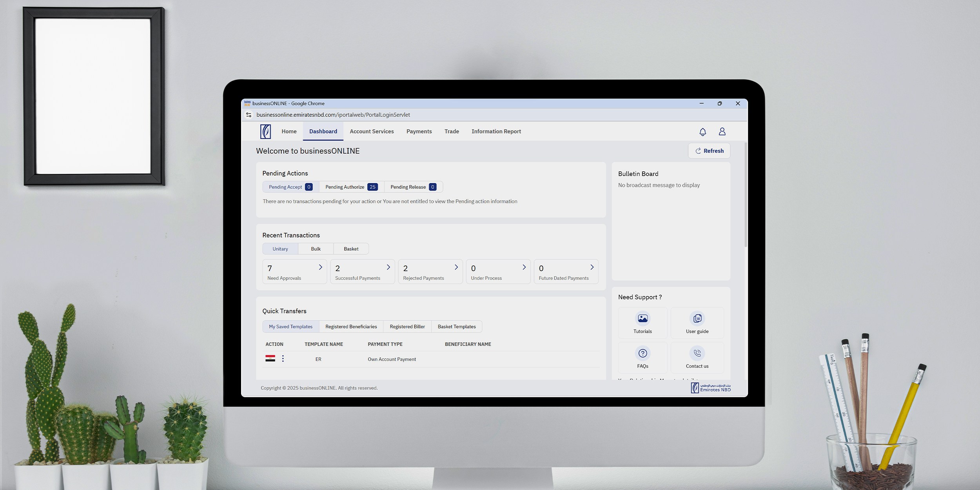This screenshot has width=980, height=490.
Task: Click the site settings icon in address bar
Action: (249, 115)
